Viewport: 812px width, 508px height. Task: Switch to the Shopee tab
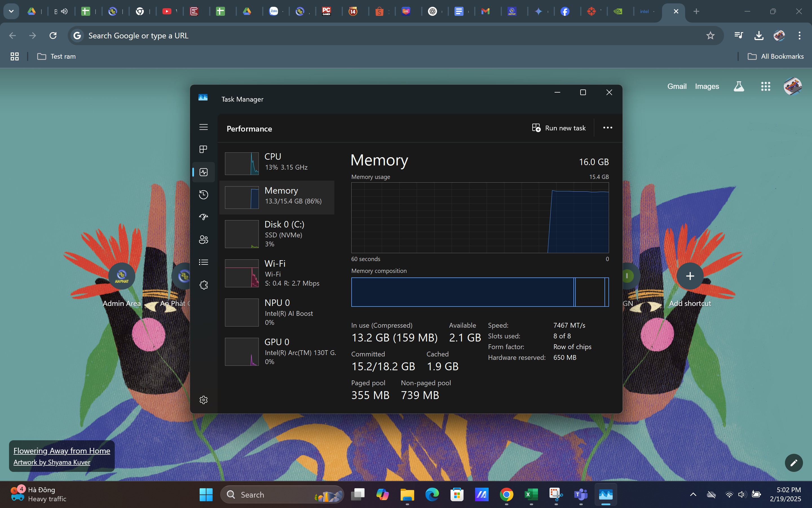coord(379,11)
